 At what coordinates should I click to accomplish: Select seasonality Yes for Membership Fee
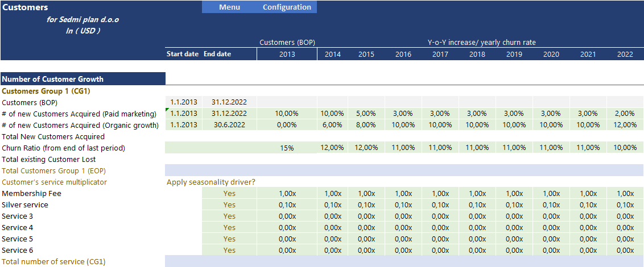(229, 193)
